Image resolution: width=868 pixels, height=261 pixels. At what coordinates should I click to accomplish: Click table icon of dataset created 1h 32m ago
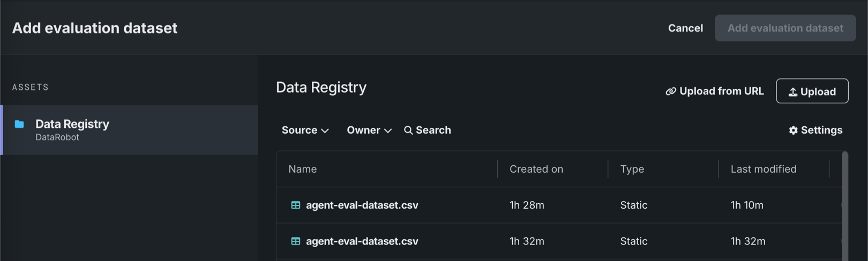296,241
